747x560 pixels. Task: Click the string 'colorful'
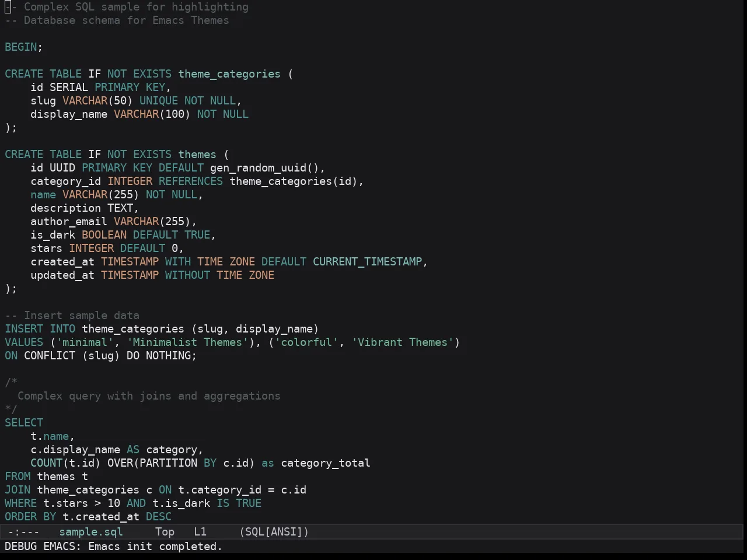pos(306,342)
